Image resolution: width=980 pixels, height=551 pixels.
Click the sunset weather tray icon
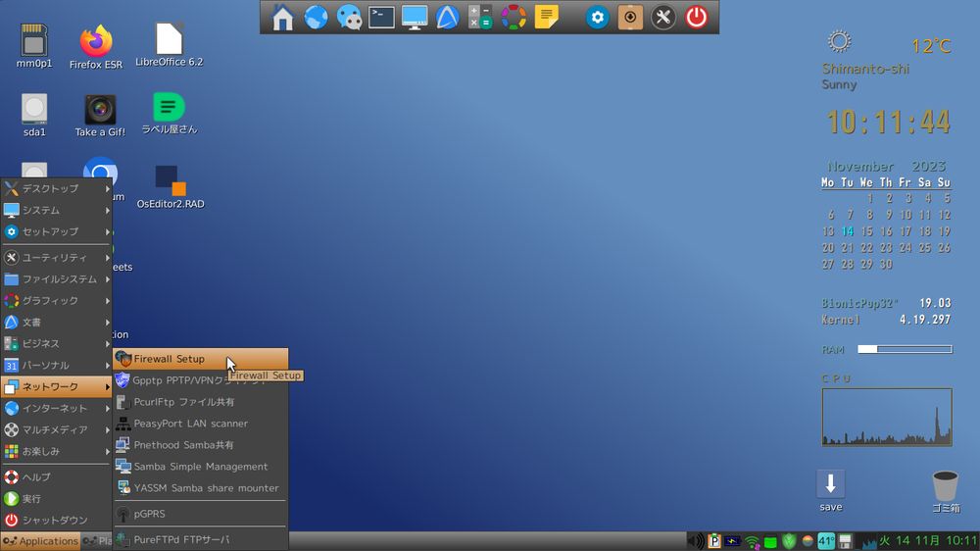[808, 541]
